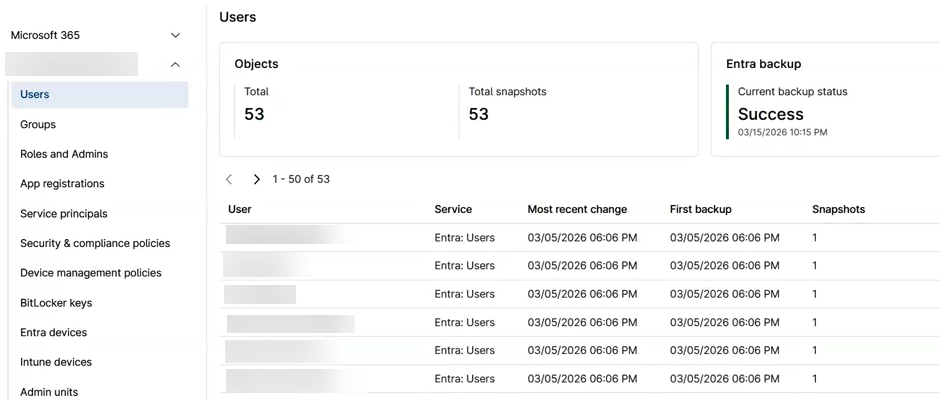940x400 pixels.
Task: Click Total snapshots label
Action: tap(508, 92)
